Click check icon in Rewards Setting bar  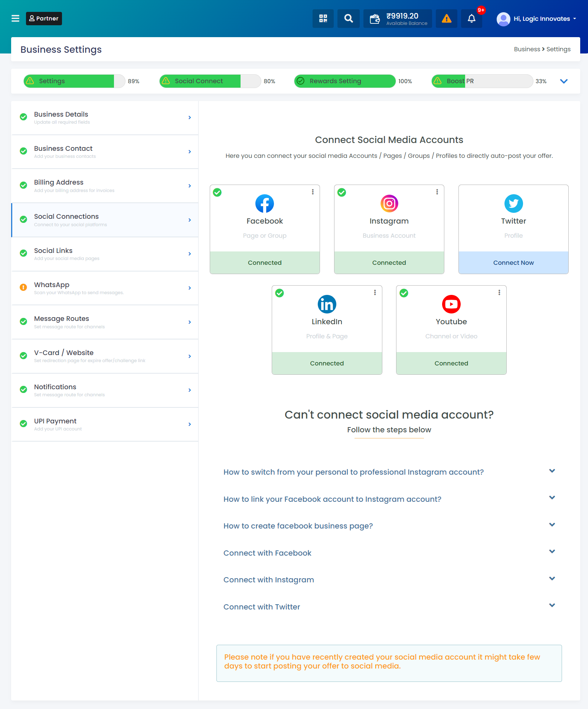(x=301, y=81)
